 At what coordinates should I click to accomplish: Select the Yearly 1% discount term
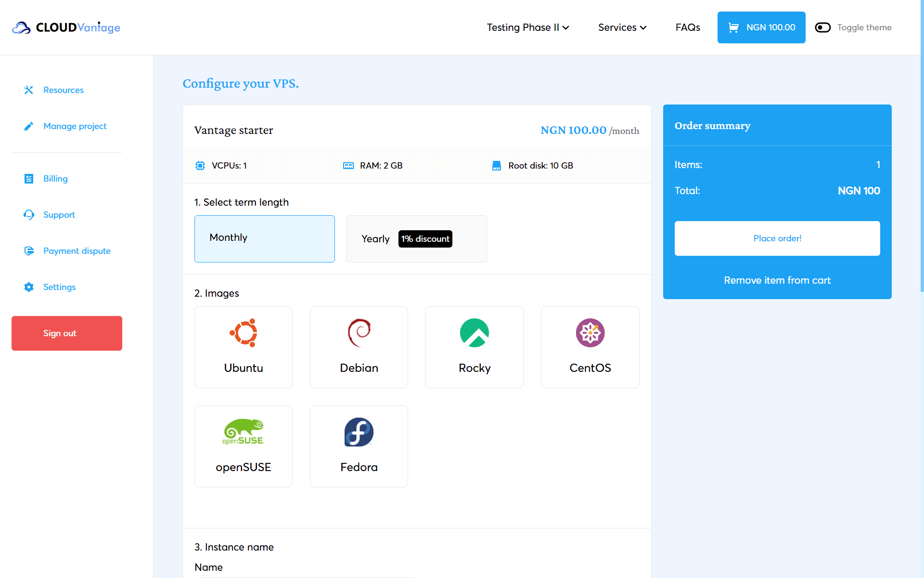(x=417, y=239)
